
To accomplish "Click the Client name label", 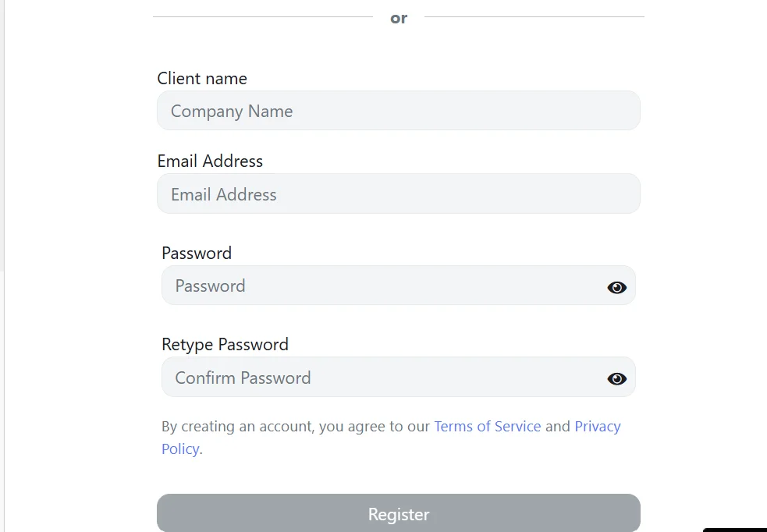I will [202, 78].
